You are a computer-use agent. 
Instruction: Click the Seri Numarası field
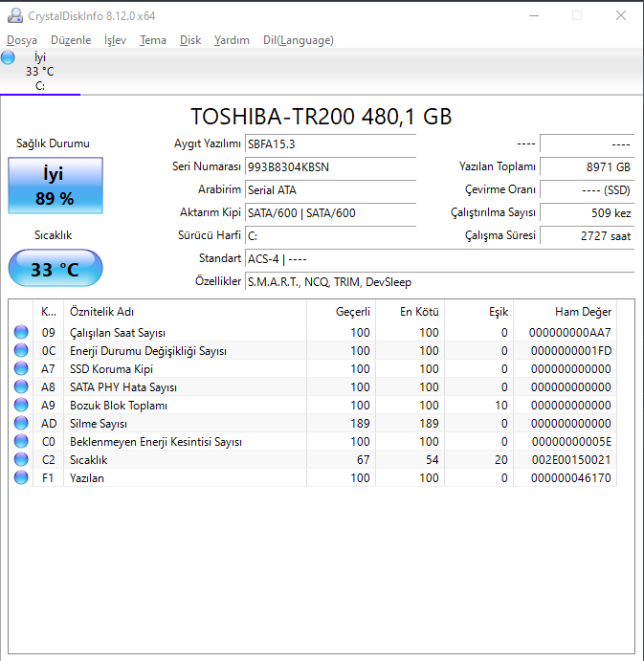[x=330, y=166]
